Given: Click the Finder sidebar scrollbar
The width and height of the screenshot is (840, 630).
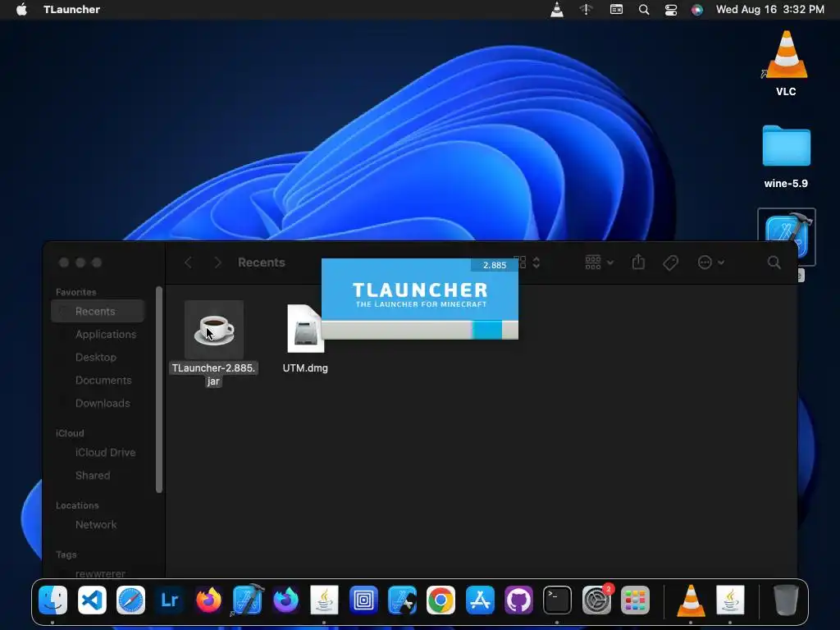Looking at the screenshot, I should click(x=159, y=390).
